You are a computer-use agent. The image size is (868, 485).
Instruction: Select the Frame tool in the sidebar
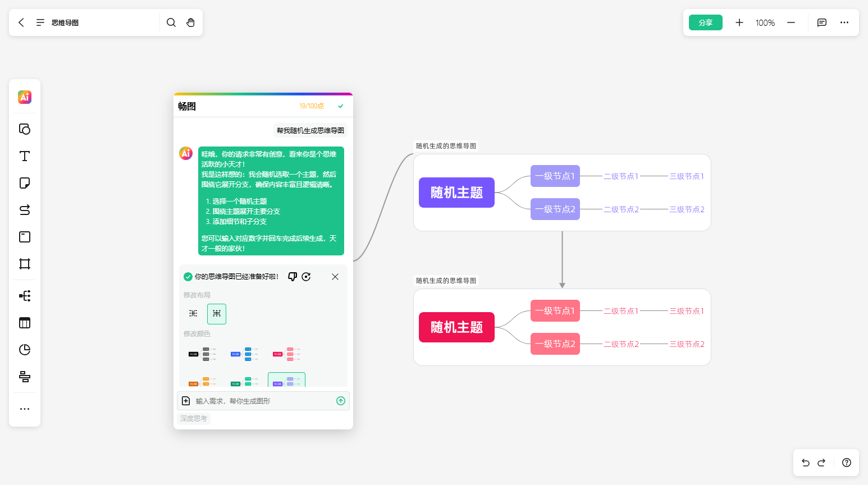25,264
